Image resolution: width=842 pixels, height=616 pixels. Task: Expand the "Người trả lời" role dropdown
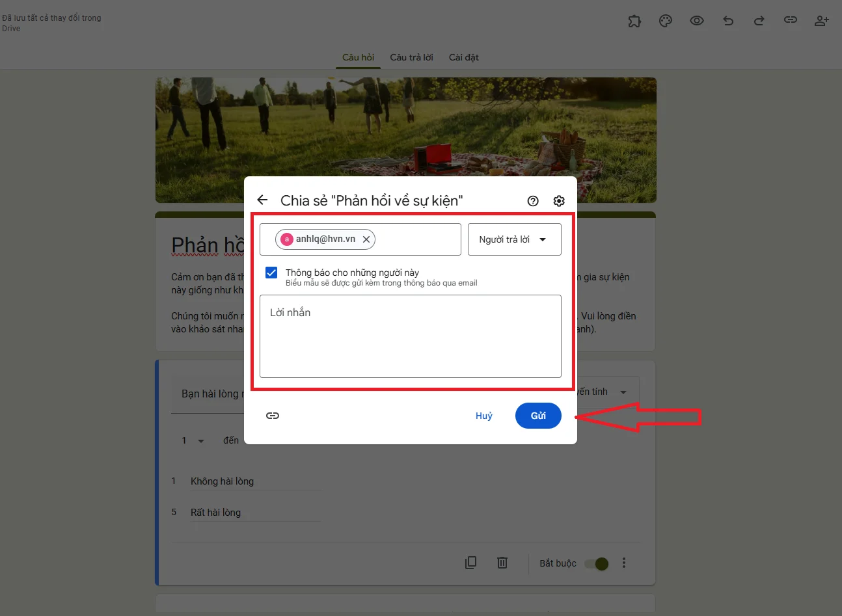point(514,239)
